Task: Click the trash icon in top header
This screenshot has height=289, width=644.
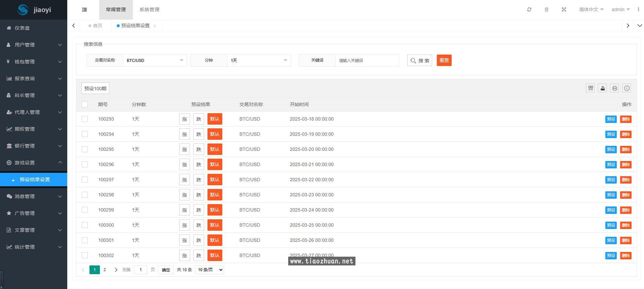Action: (x=546, y=9)
